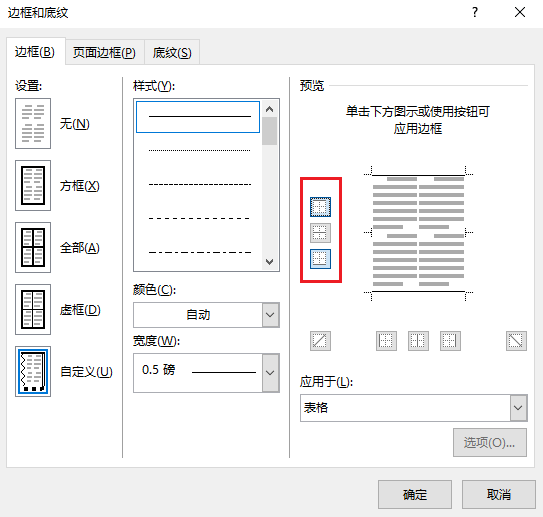Toggle the bottom border button in preview

[x=320, y=259]
